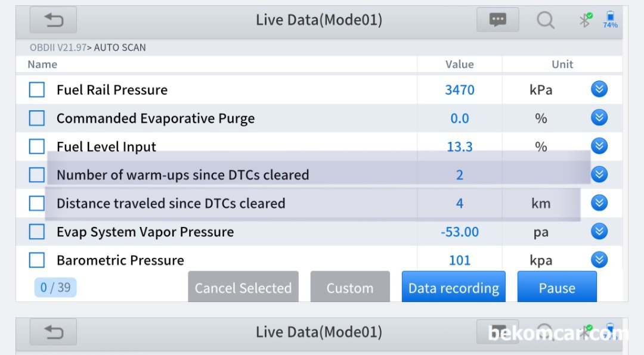Expand Fuel Rail Pressure details
This screenshot has width=644, height=355.
[x=599, y=89]
